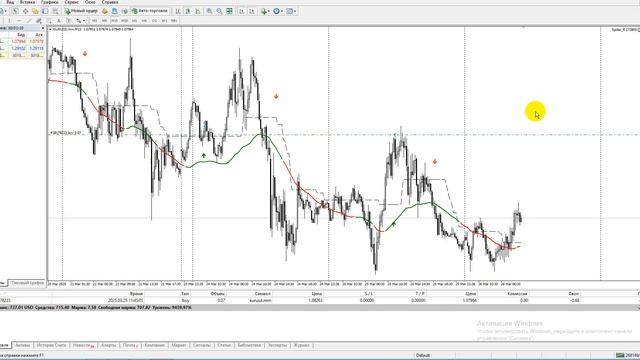
Task: Select the text 'A' drawing tool
Action: click(59, 20)
